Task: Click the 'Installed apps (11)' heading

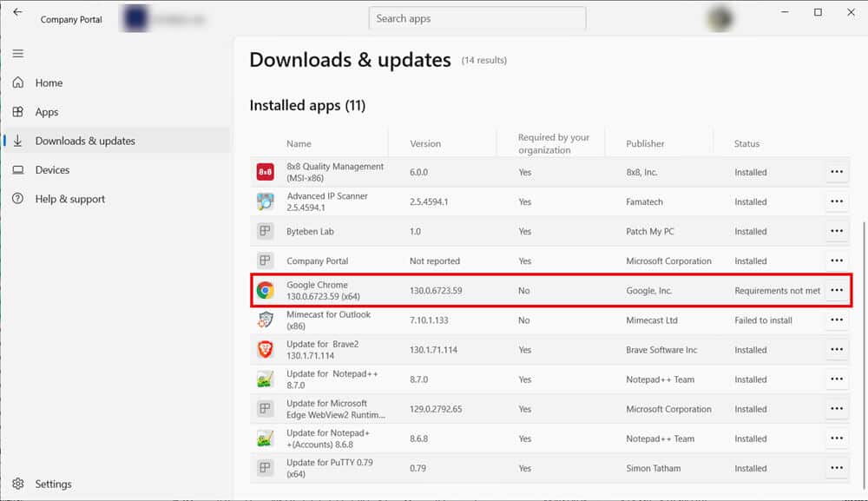Action: click(x=307, y=105)
